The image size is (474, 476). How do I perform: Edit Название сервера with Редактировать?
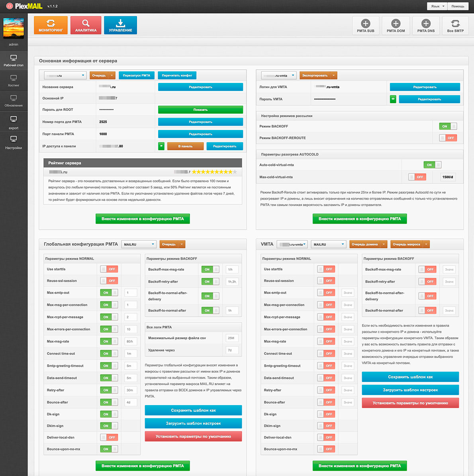200,87
